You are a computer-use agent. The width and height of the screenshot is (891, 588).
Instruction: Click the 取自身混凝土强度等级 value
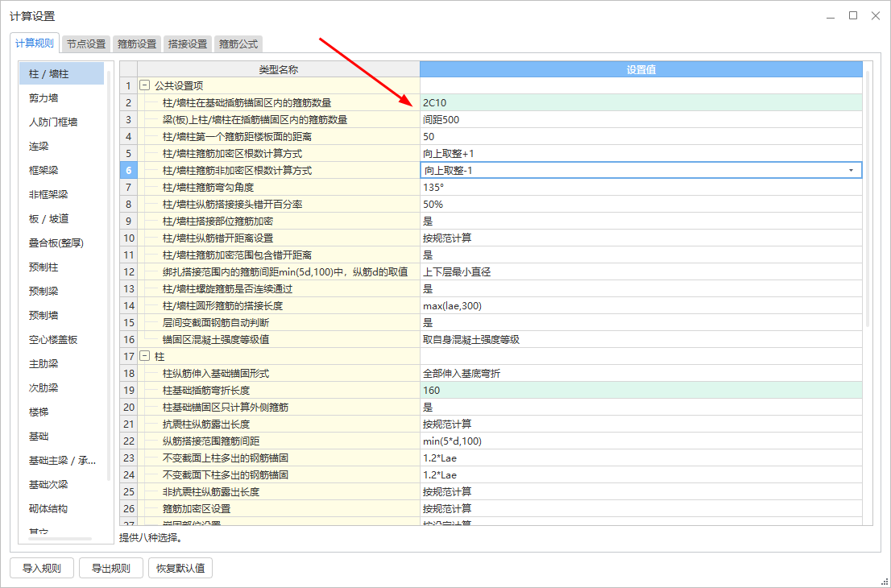tap(641, 340)
